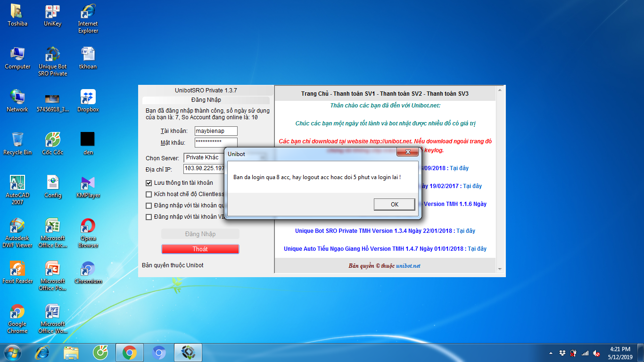This screenshot has height=362, width=644.
Task: Open the Thanh toán SV2 link
Action: point(401,94)
